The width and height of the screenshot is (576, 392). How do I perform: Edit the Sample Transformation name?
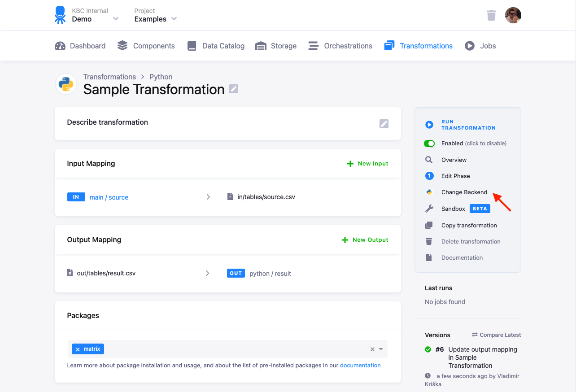pyautogui.click(x=234, y=89)
